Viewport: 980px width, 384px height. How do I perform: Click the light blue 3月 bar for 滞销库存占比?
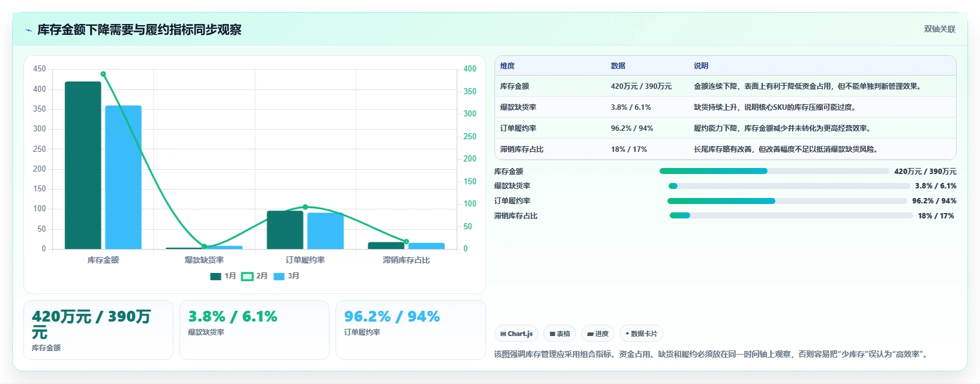(x=427, y=246)
